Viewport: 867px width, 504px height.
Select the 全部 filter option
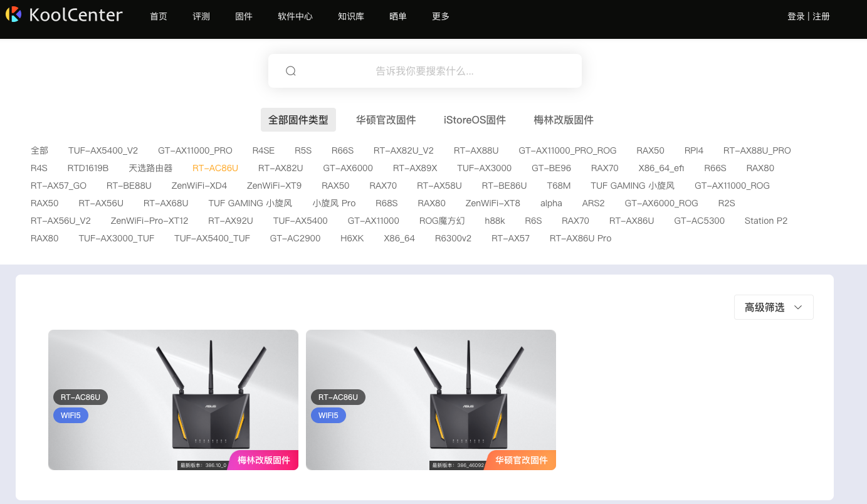pyautogui.click(x=39, y=150)
